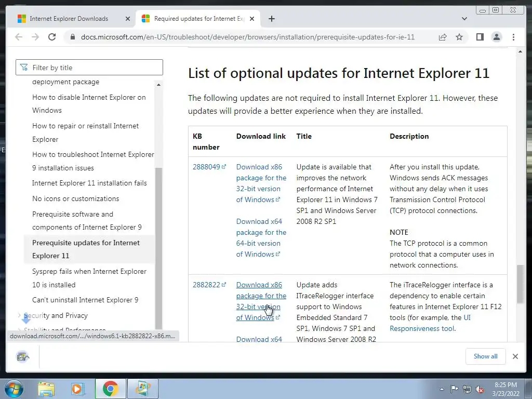Open Prerequisite software and components of Internet Explorer 9
Image resolution: width=532 pixels, height=399 pixels.
(87, 220)
